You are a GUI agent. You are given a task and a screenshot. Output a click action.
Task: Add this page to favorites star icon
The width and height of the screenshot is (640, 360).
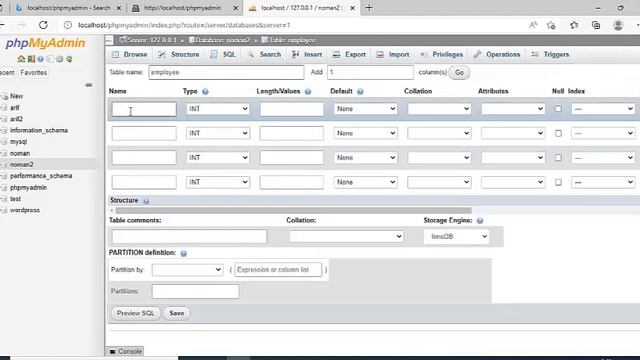[551, 25]
